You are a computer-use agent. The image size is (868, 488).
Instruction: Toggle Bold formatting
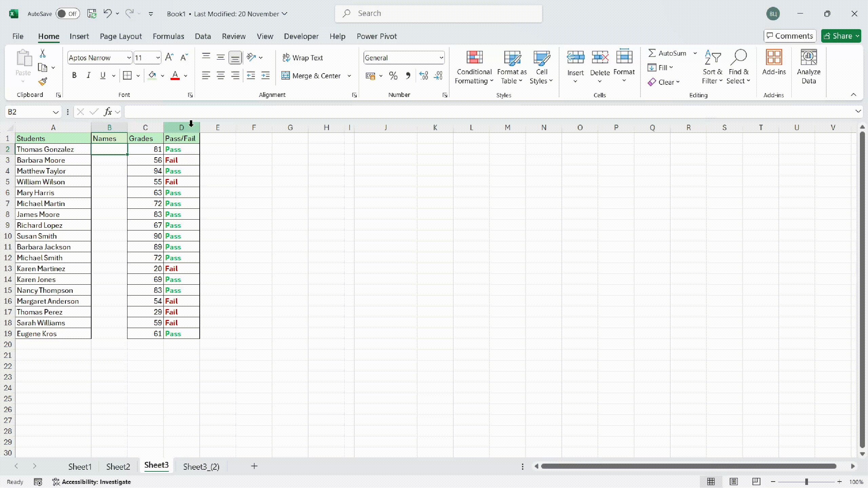point(74,76)
